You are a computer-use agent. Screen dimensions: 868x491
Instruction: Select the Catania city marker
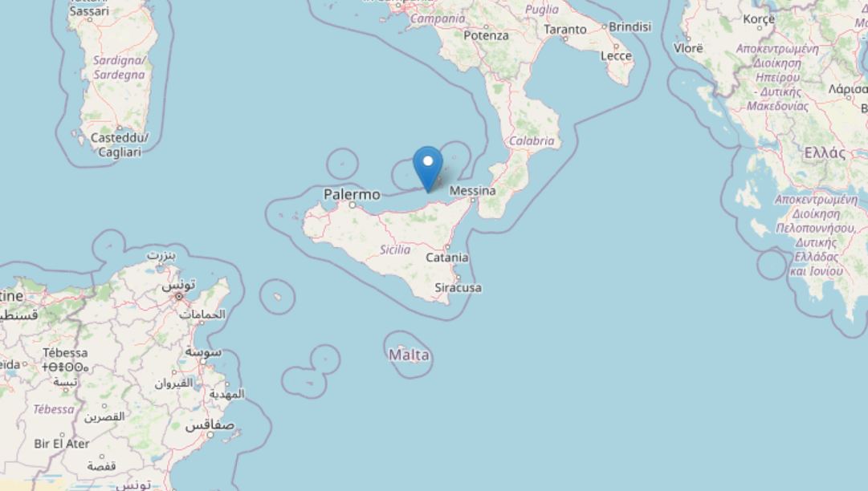448,247
